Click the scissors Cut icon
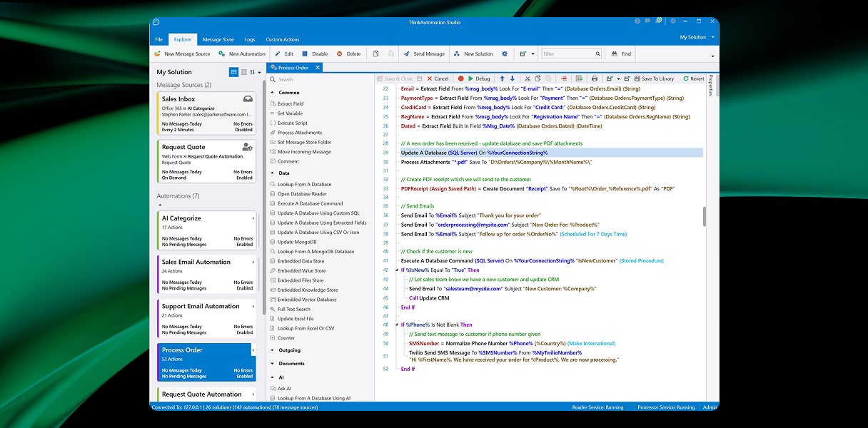Image resolution: width=868 pixels, height=428 pixels. coord(527,78)
